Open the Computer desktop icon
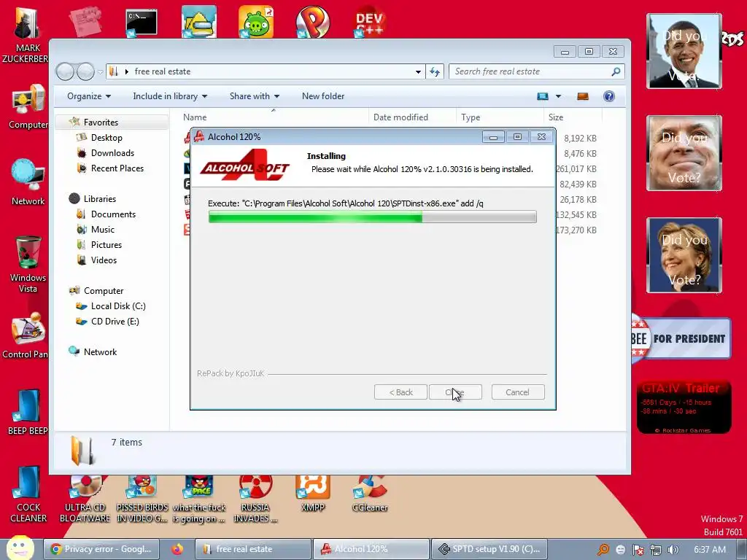The image size is (747, 560). pyautogui.click(x=28, y=106)
